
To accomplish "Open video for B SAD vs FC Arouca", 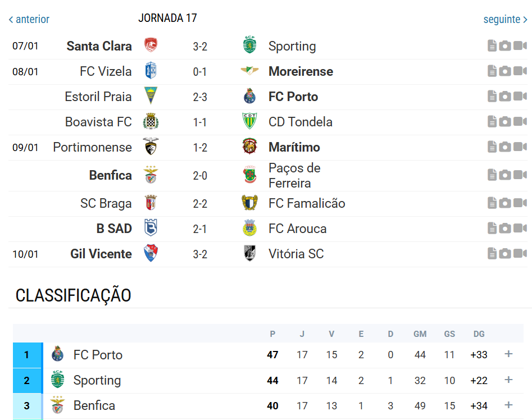I will (x=520, y=229).
